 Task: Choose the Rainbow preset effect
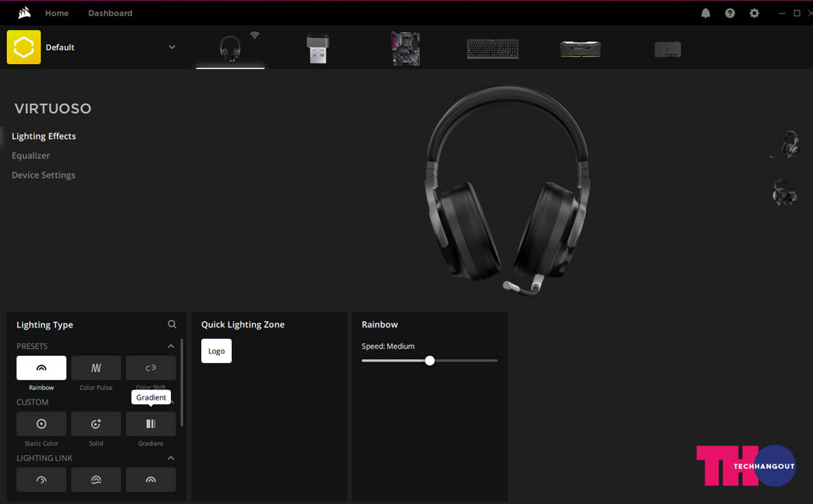tap(41, 368)
